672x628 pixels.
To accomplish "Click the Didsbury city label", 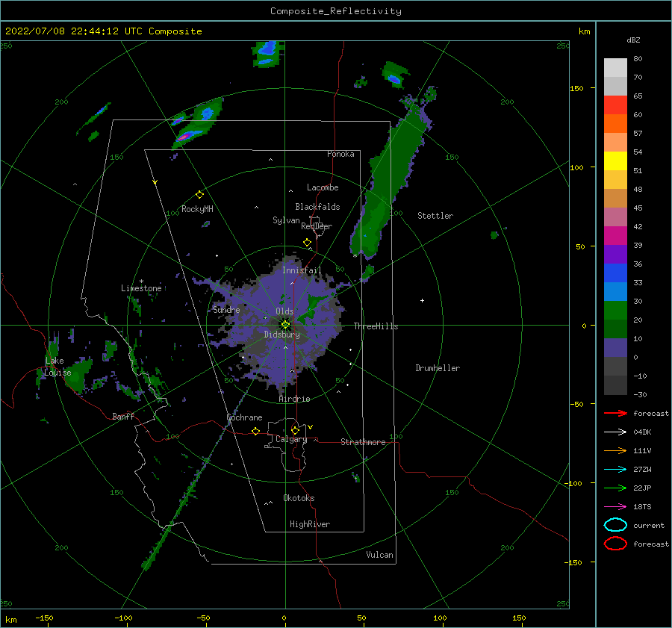I will pyautogui.click(x=282, y=335).
